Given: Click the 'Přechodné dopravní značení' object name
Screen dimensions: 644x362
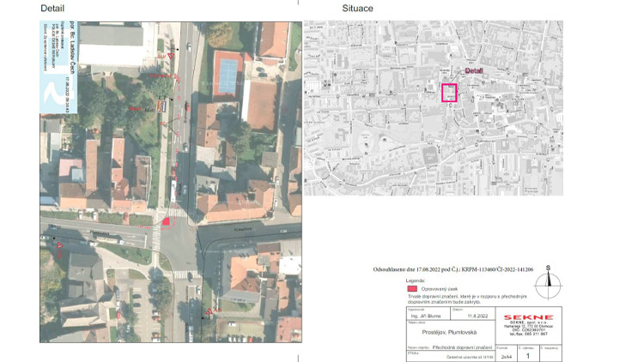Looking at the screenshot, I should point(460,347).
